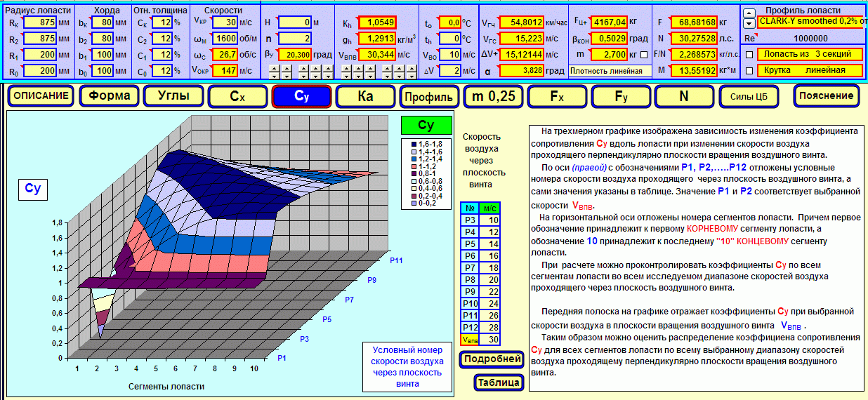Open the Таблица view
Screen dimensions: 868x400
499,382
